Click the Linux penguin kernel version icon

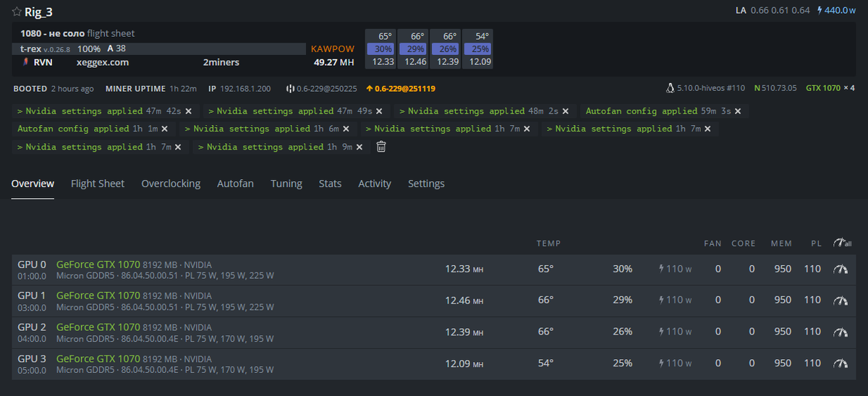pyautogui.click(x=671, y=88)
